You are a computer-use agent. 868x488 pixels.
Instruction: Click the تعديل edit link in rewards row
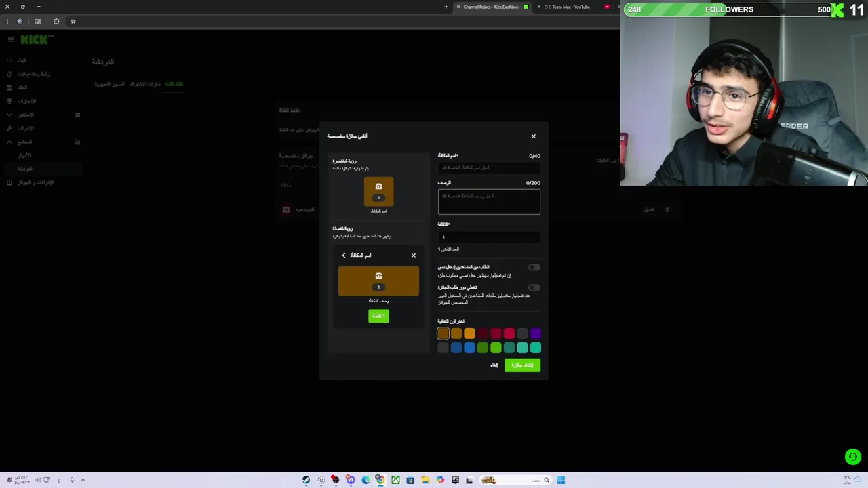pyautogui.click(x=649, y=209)
